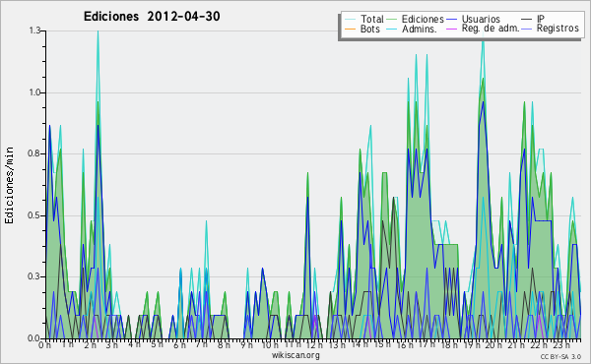The width and height of the screenshot is (591, 364).
Task: Click the 'Ediciones' legend label
Action: (423, 19)
